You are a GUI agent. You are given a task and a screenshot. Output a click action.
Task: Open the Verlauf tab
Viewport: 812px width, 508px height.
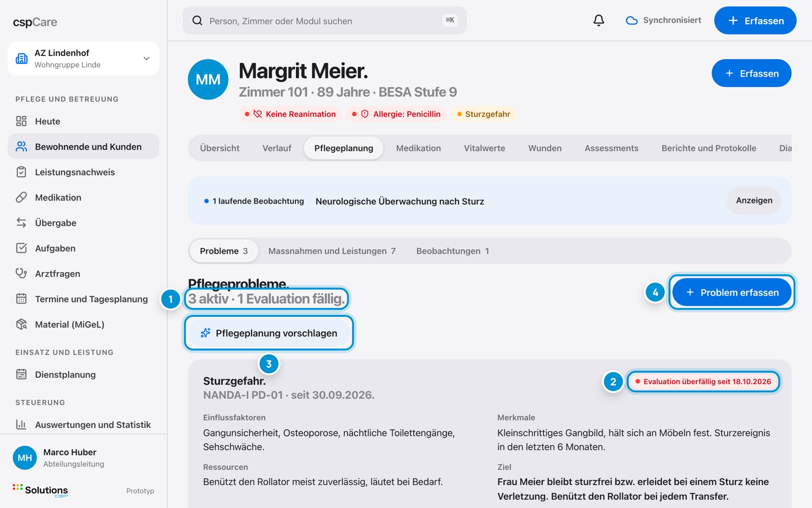277,148
